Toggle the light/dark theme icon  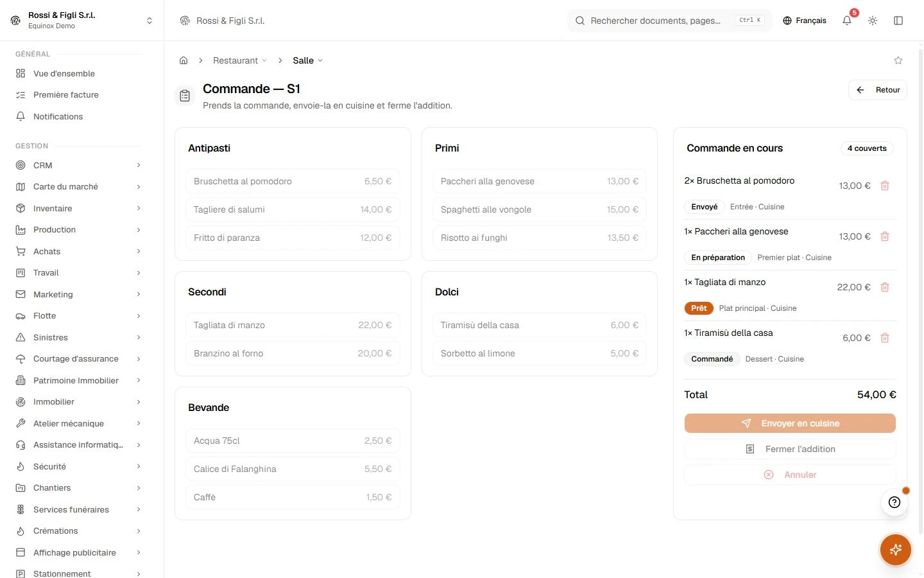point(873,21)
